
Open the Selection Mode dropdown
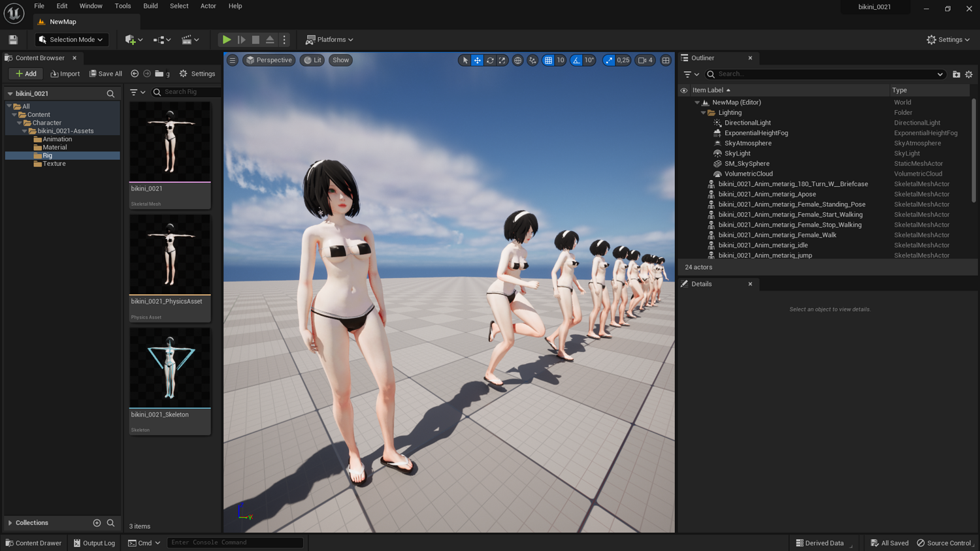tap(71, 40)
